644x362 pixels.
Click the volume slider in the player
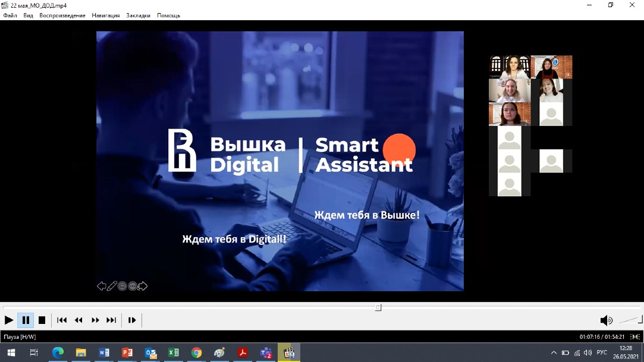(630, 320)
